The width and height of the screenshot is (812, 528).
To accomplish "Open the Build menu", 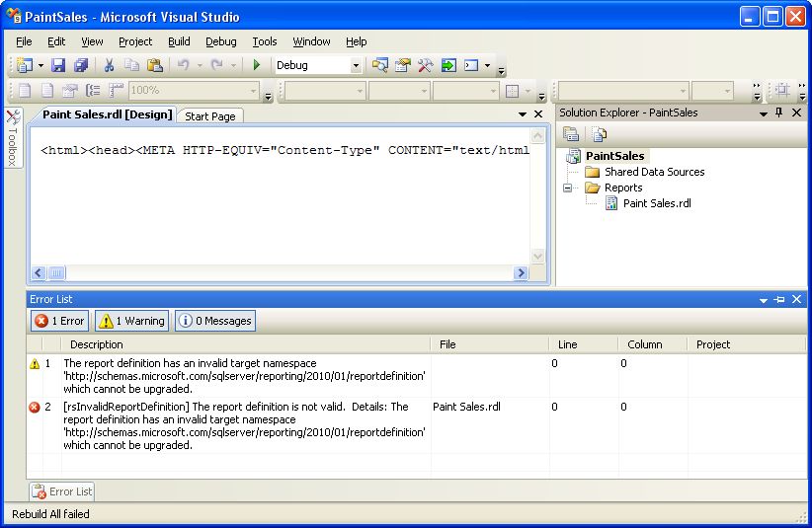I will pos(179,41).
